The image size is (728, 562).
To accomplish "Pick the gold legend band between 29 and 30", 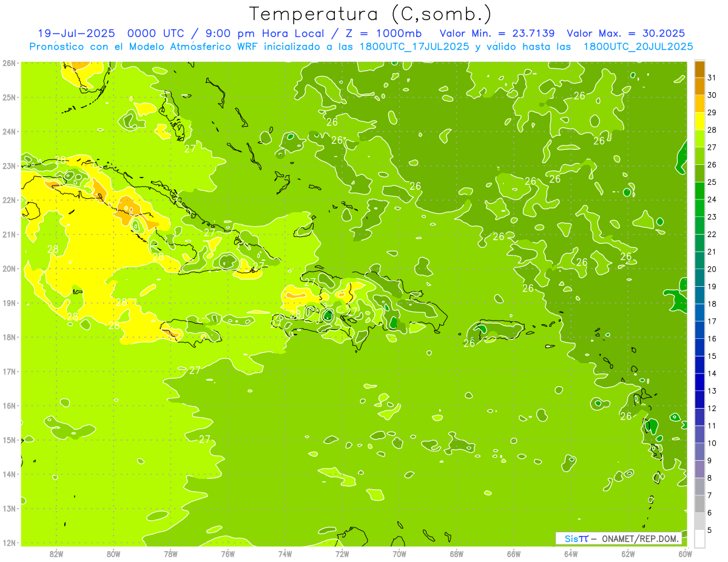I will (x=699, y=104).
